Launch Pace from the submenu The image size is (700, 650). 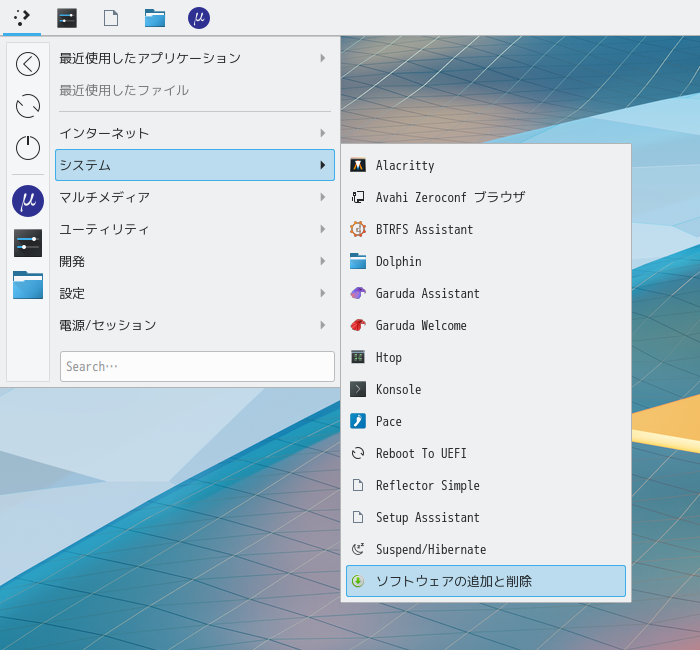point(486,421)
